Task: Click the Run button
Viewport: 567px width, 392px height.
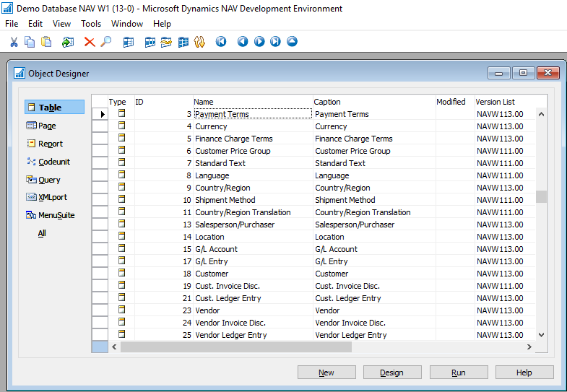Action: tap(459, 373)
